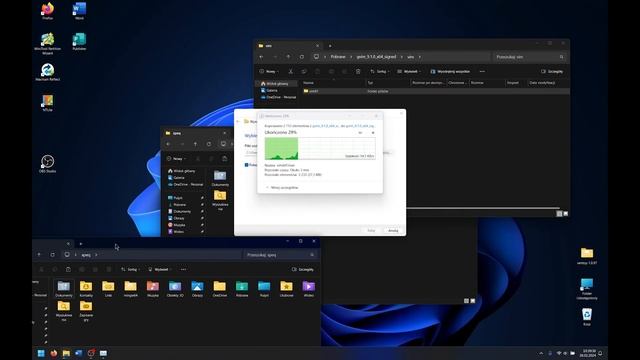The width and height of the screenshot is (640, 360).
Task: Click the back arrow in the win window
Action: [x=262, y=57]
